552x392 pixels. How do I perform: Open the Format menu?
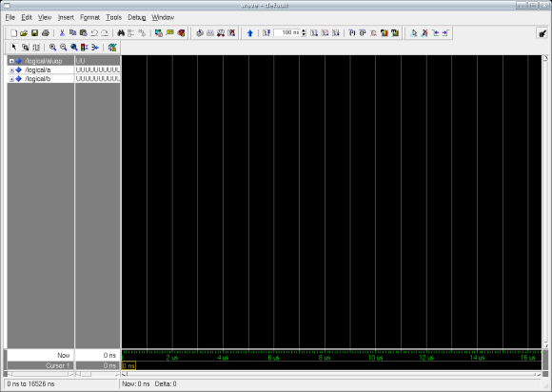[89, 17]
